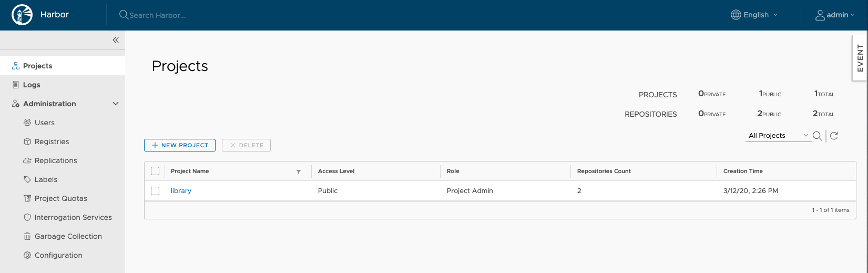Click the Configuration gear icon
Viewport: 868px width, 273px height.
tap(27, 255)
